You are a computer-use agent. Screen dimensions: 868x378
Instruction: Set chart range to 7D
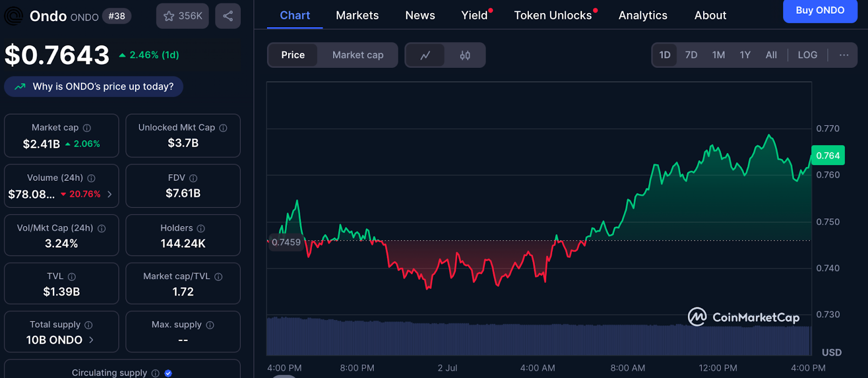tap(691, 55)
